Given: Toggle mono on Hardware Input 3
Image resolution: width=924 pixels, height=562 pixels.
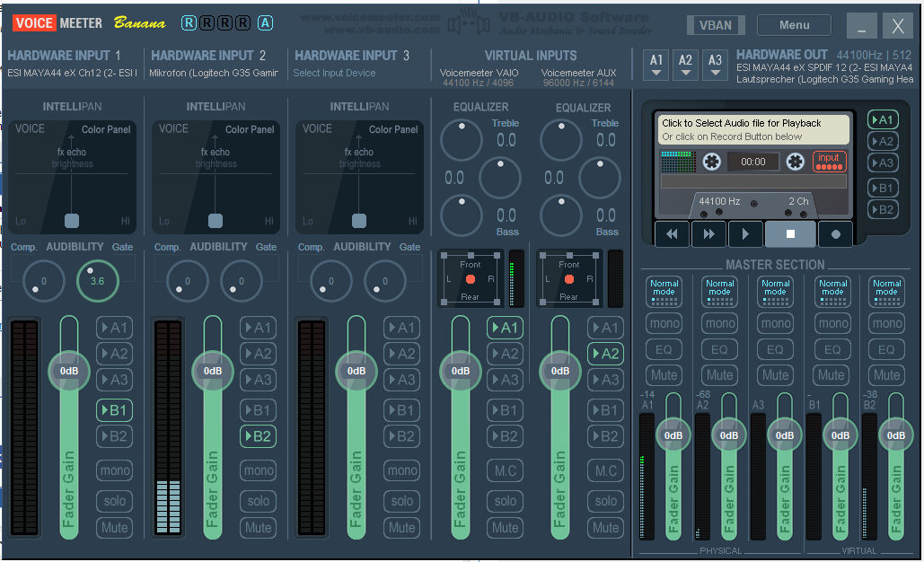Looking at the screenshot, I should click(x=402, y=470).
